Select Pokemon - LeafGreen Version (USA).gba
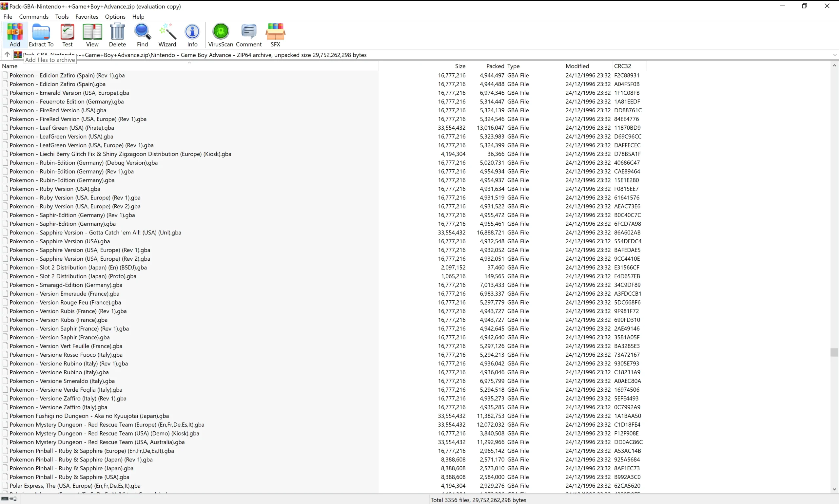Viewport: 839px width, 504px height. (62, 137)
